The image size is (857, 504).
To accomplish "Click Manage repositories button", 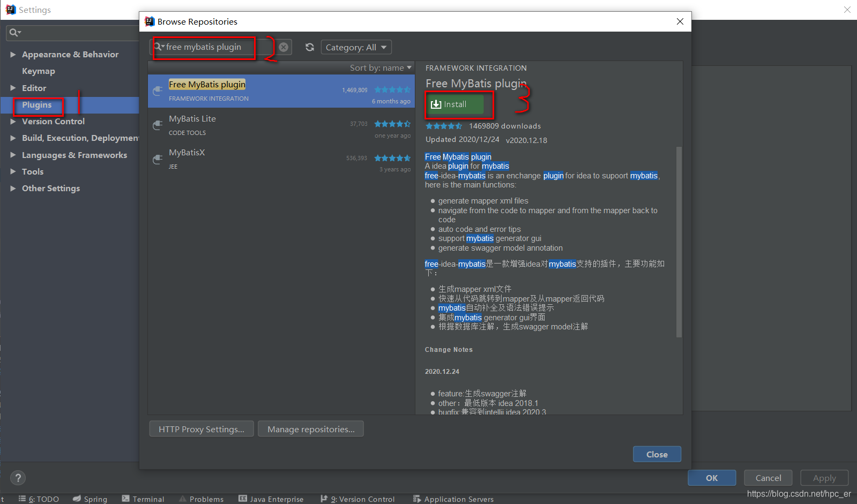I will [x=311, y=429].
